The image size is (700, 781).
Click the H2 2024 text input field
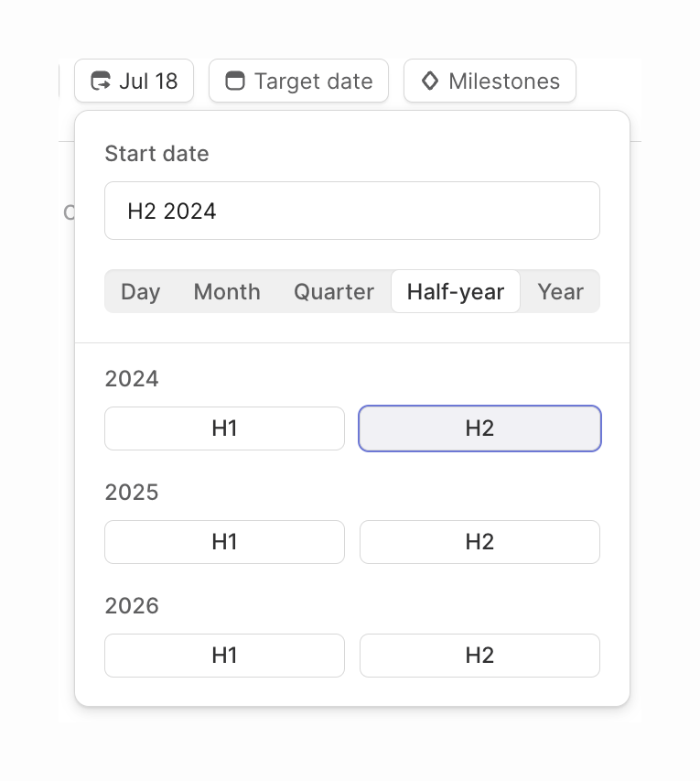351,211
